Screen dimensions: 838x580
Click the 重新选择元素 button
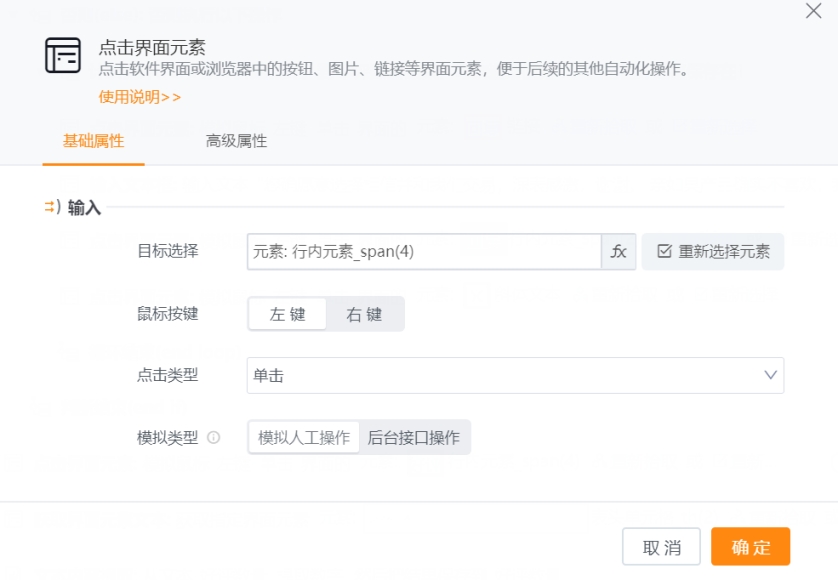712,251
